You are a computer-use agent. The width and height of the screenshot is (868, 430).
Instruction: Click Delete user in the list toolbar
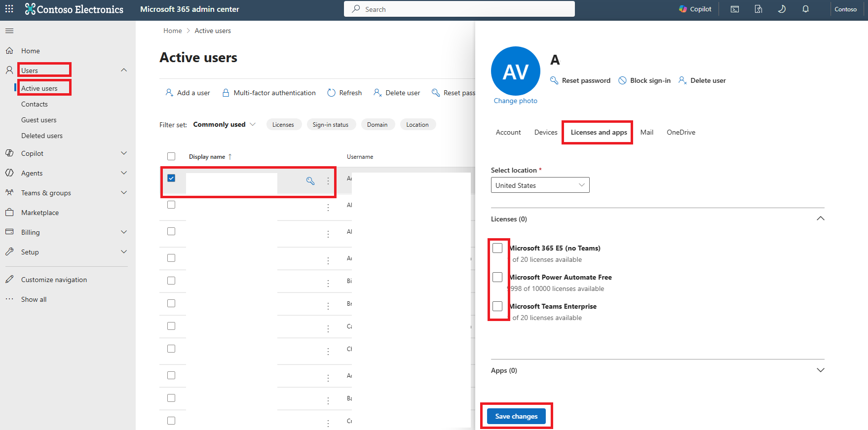click(397, 93)
